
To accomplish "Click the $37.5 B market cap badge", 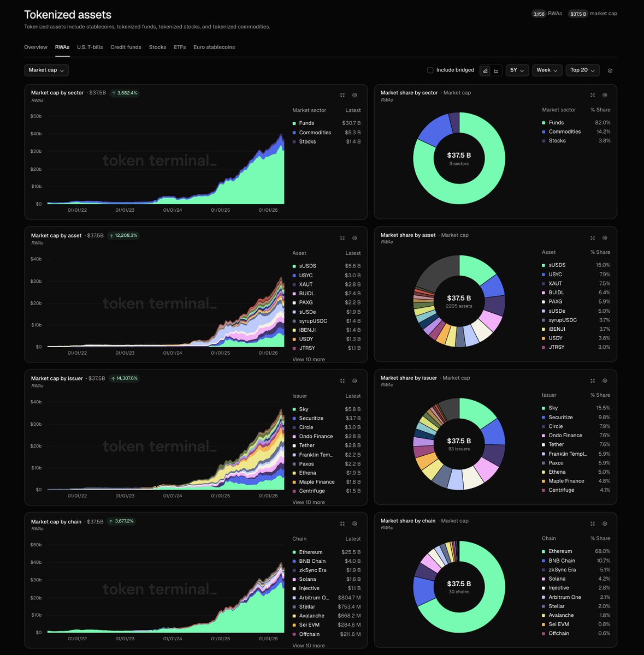I will (x=578, y=14).
